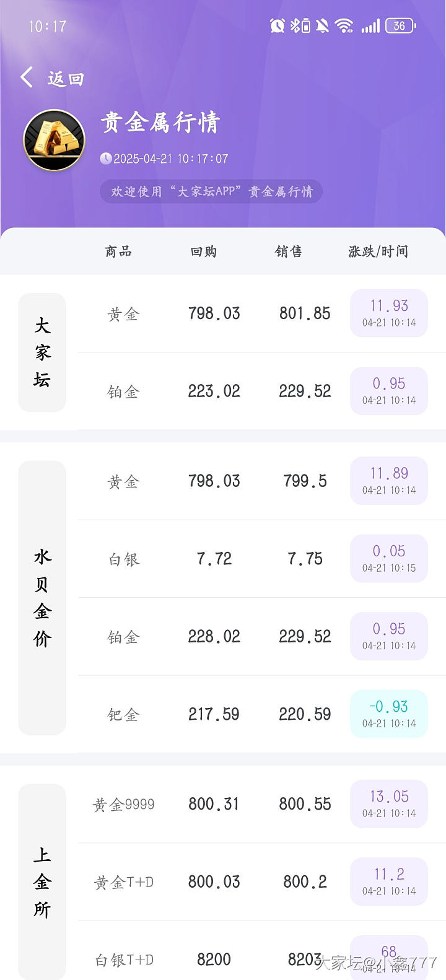Tap the alarm icon in status bar
The width and height of the screenshot is (446, 980).
[277, 25]
